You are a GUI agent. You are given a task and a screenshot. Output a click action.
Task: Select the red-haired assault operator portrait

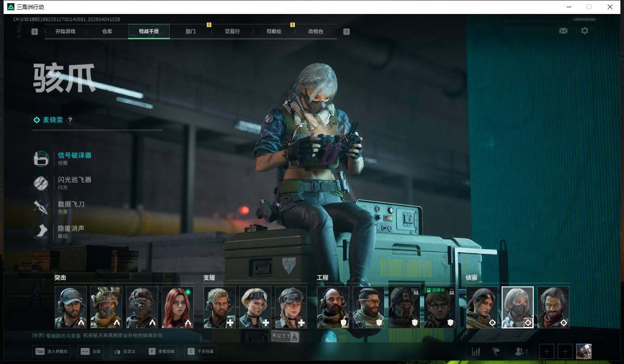click(177, 307)
